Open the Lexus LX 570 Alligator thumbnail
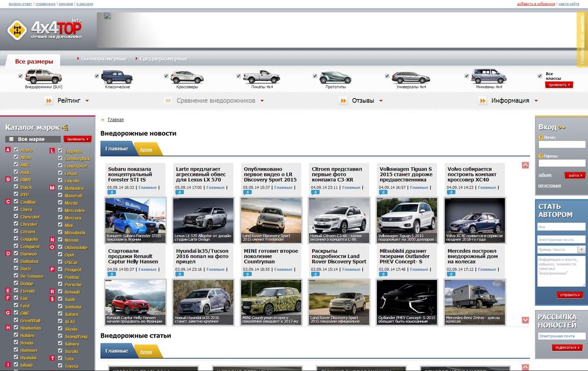588x371 pixels. [203, 220]
